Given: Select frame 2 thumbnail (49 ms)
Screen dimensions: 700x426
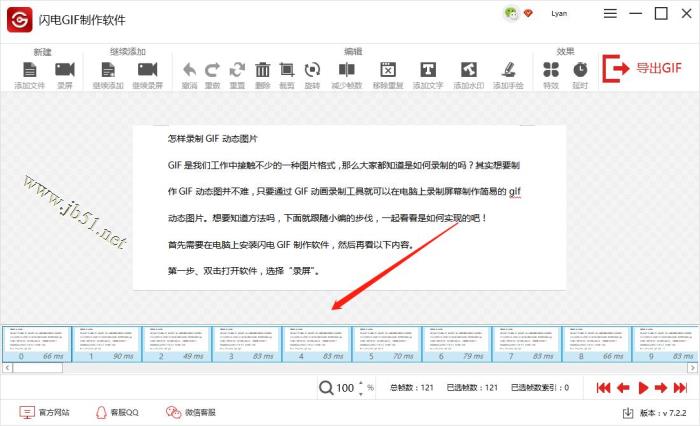Looking at the screenshot, I should tap(177, 344).
